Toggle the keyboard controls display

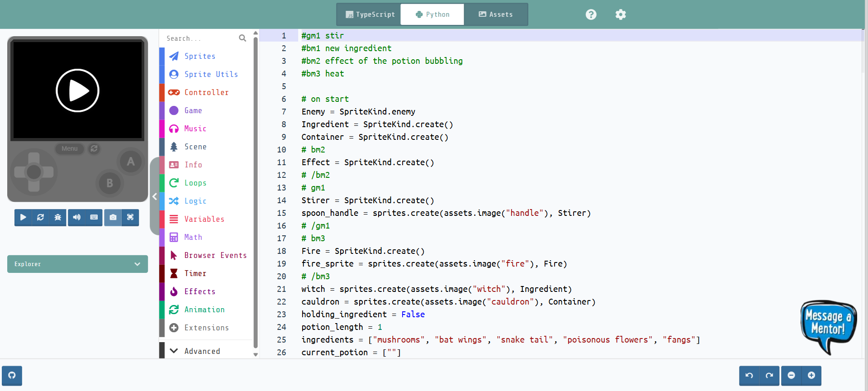94,217
